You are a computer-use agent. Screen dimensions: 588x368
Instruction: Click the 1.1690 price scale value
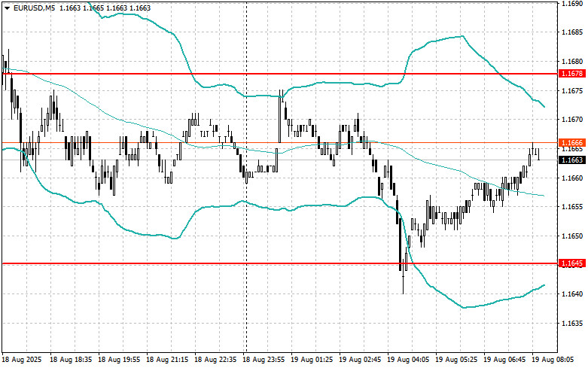pyautogui.click(x=572, y=3)
